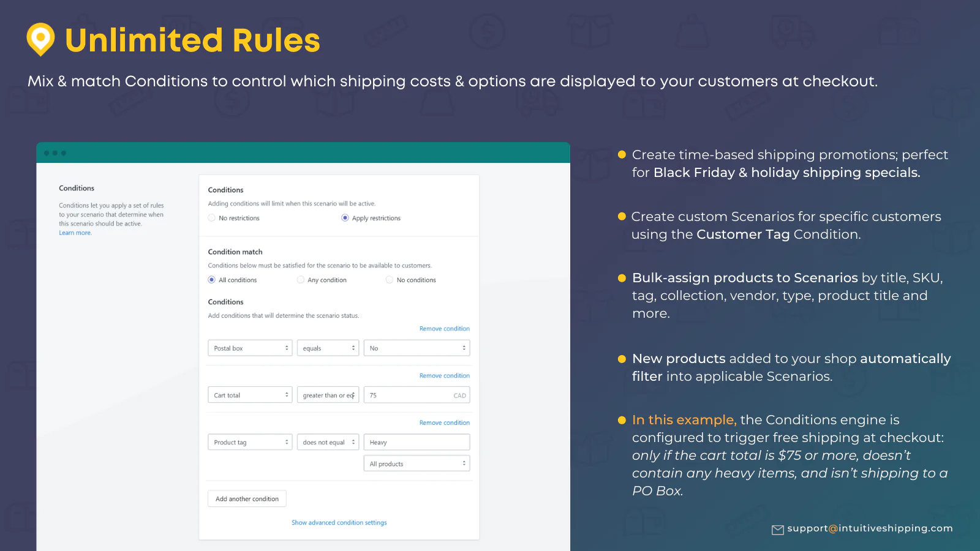Open the equals operator dropdown
This screenshot has height=551, width=980.
[x=328, y=348]
